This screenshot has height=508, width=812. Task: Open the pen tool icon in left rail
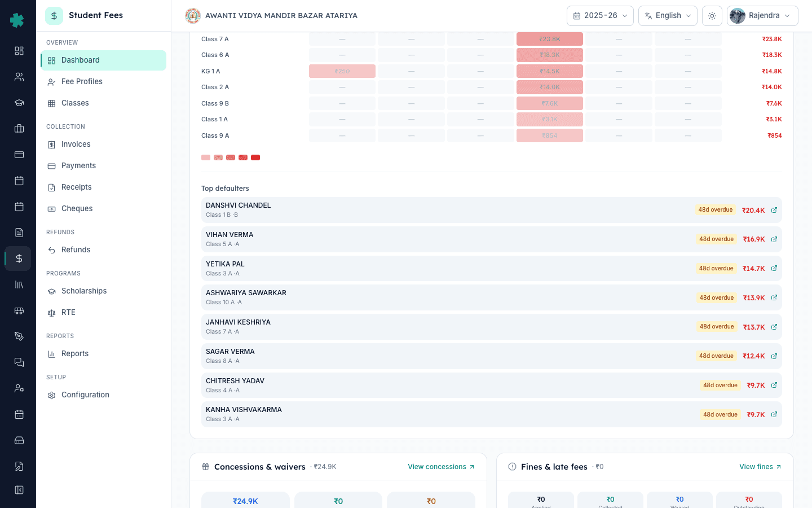pos(19,336)
